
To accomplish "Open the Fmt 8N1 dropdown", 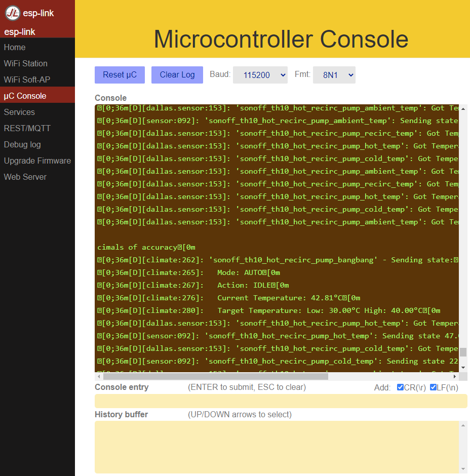I will (334, 75).
